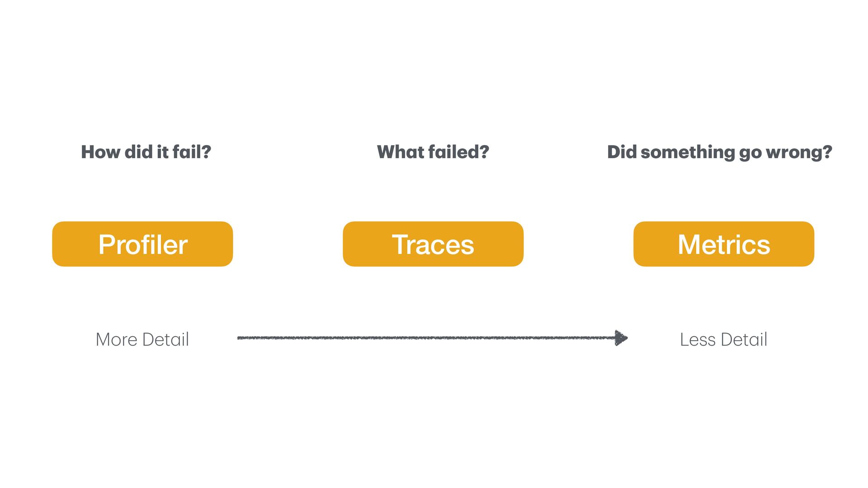
Task: Click the Metrics yellow box
Action: point(723,244)
